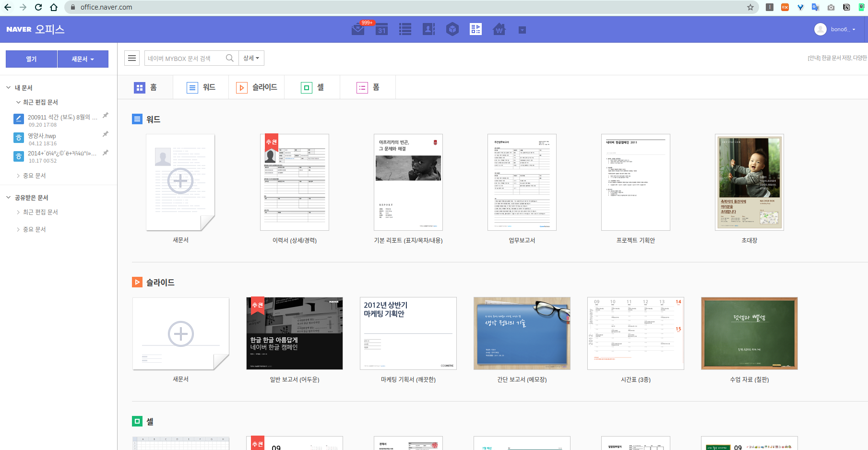Toggle pin on the 2014 document
Viewport: 868px width, 450px height.
106,153
